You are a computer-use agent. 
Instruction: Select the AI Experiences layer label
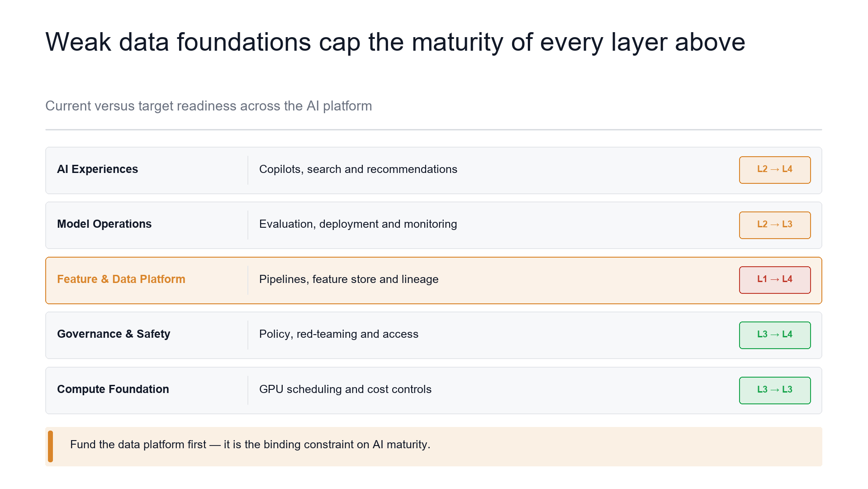(97, 169)
